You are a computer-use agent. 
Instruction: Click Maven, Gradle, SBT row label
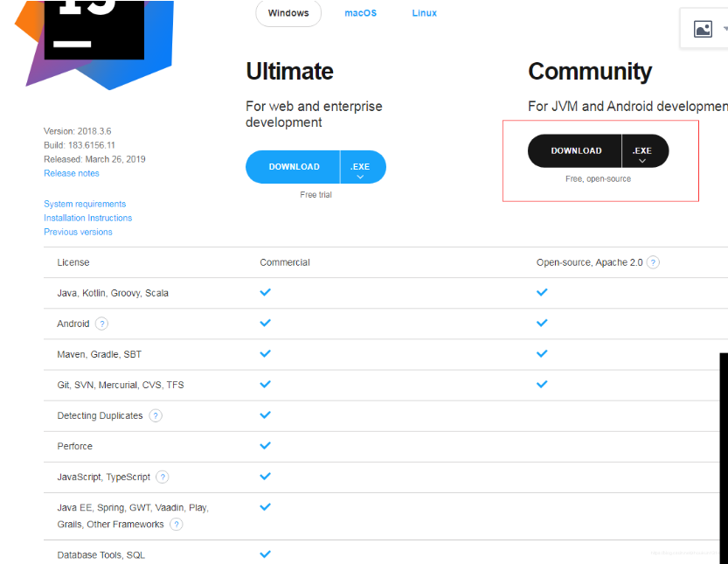pos(99,354)
